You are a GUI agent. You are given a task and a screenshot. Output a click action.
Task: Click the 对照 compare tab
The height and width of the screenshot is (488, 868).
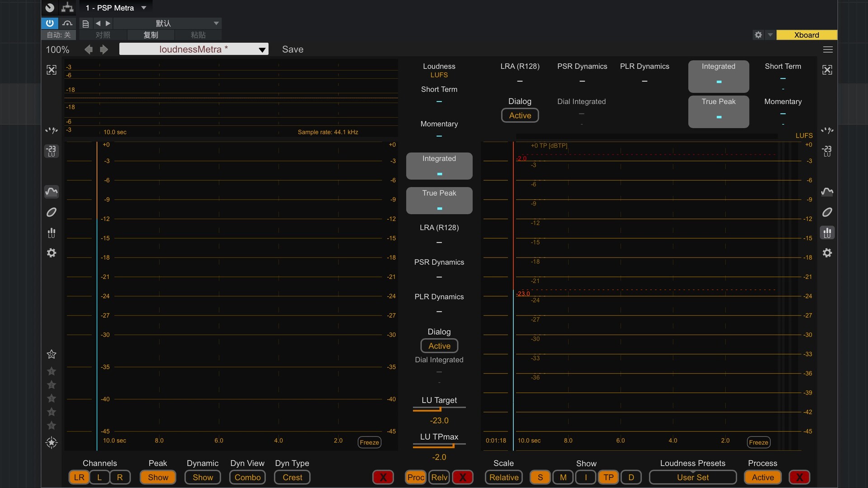coord(103,35)
